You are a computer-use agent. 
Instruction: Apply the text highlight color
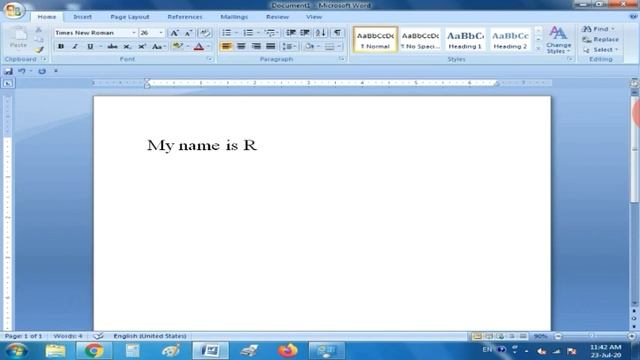click(x=178, y=46)
